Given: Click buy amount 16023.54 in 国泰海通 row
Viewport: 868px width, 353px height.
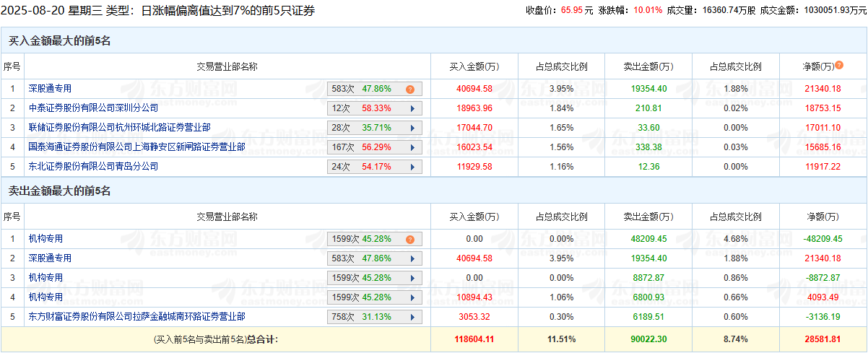Looking at the screenshot, I should click(x=474, y=147).
